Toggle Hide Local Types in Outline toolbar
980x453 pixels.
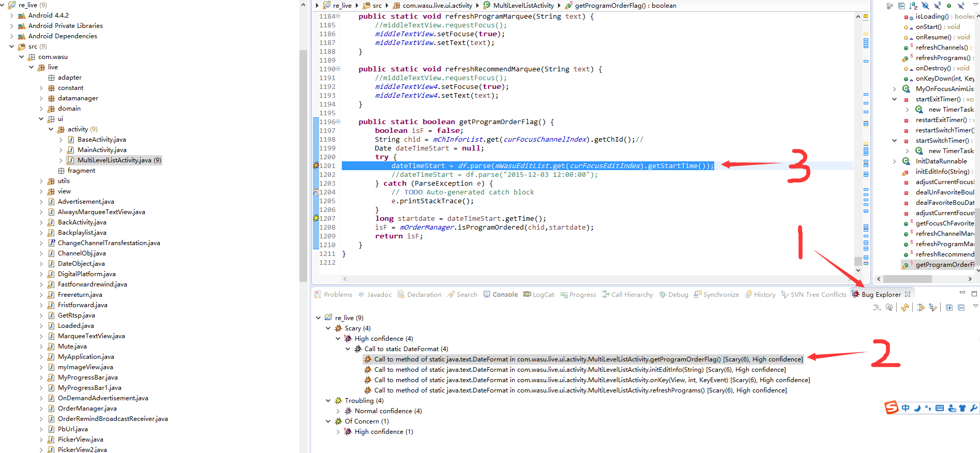pos(961,6)
